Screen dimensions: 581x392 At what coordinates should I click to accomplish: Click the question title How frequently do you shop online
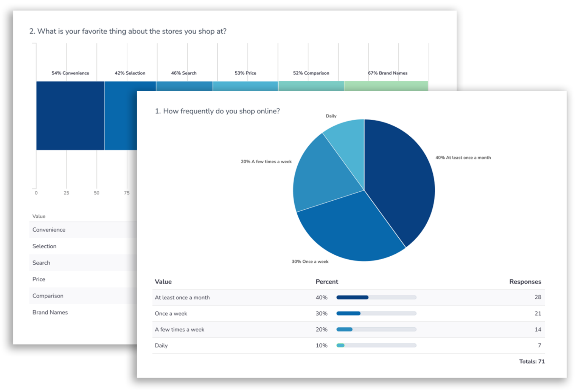click(218, 111)
